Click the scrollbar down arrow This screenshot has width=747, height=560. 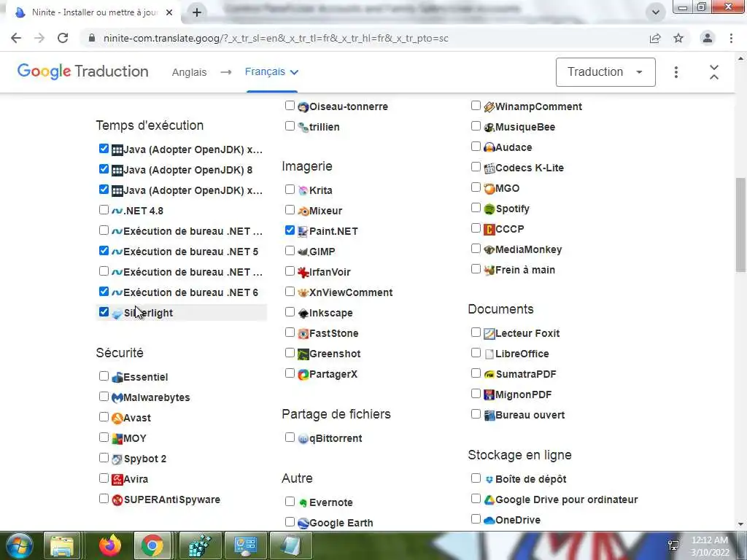[x=740, y=525]
